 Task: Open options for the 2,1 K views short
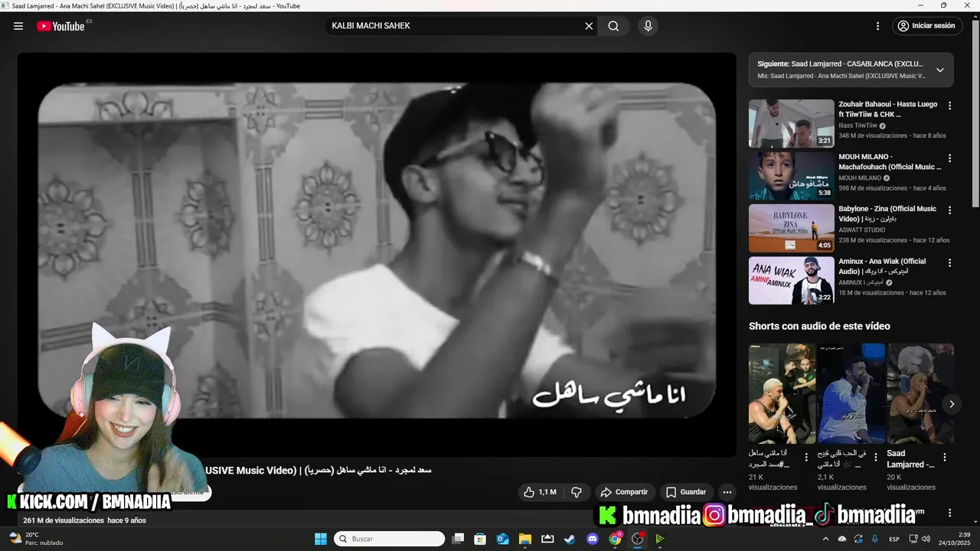click(876, 457)
